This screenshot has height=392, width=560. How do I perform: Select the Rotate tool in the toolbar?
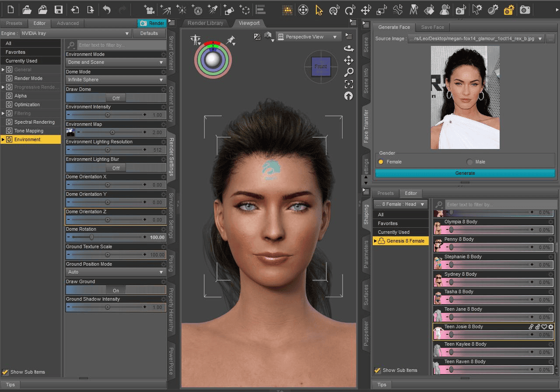[x=350, y=9]
